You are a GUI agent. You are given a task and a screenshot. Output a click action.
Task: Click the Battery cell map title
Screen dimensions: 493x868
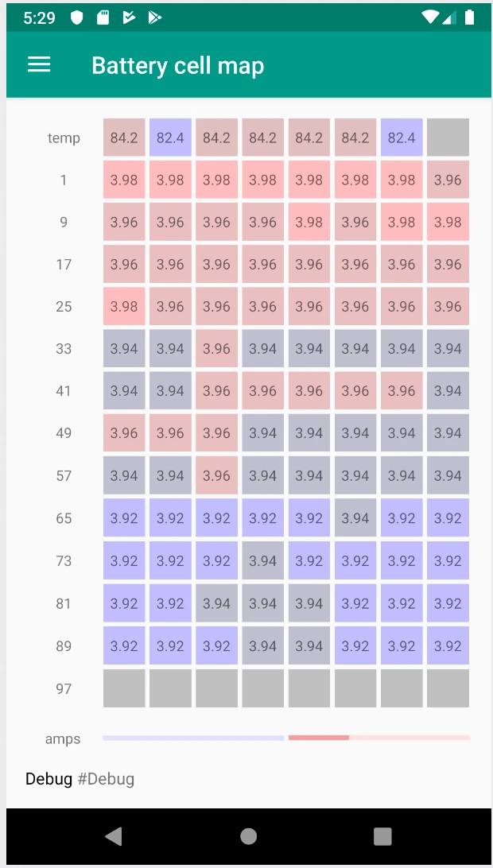[x=177, y=65]
